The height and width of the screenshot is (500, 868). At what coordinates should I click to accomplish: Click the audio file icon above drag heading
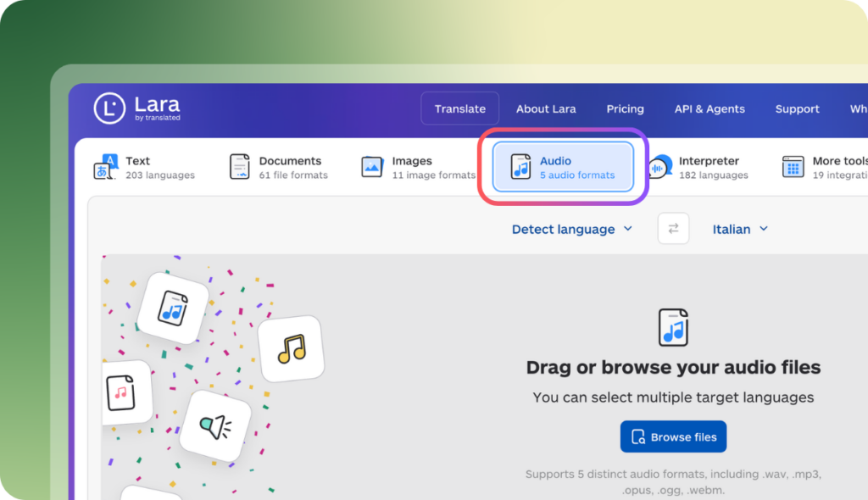pos(673,327)
